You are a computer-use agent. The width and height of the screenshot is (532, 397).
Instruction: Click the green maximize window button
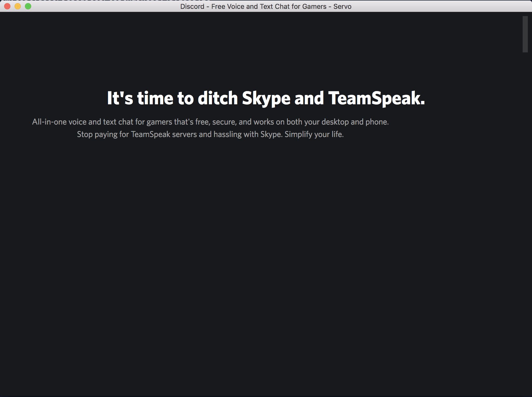pyautogui.click(x=28, y=6)
